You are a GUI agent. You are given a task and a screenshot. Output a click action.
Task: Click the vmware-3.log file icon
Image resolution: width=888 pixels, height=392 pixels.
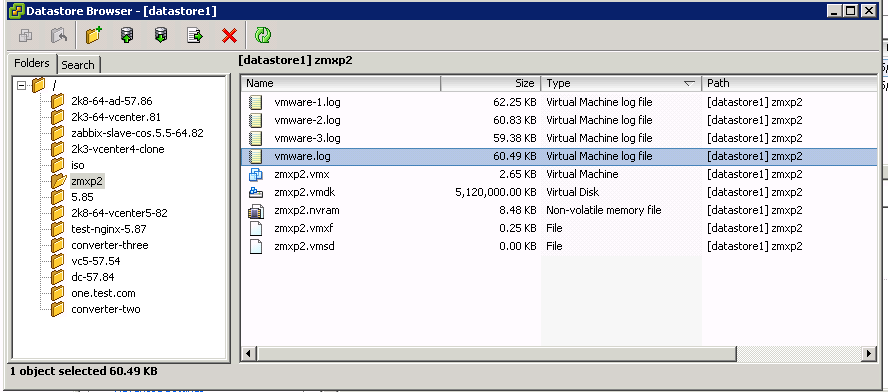(x=256, y=138)
